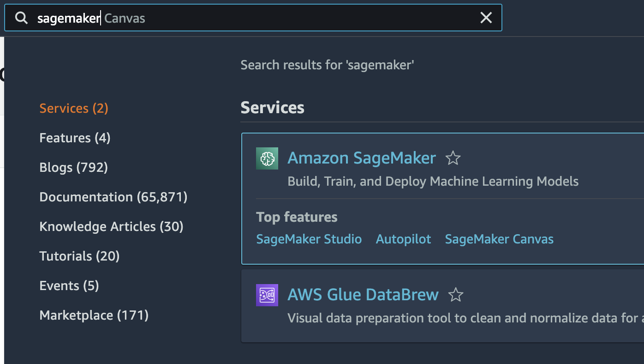The width and height of the screenshot is (644, 364).
Task: Open the AWS Glue DataBrew link
Action: click(363, 295)
